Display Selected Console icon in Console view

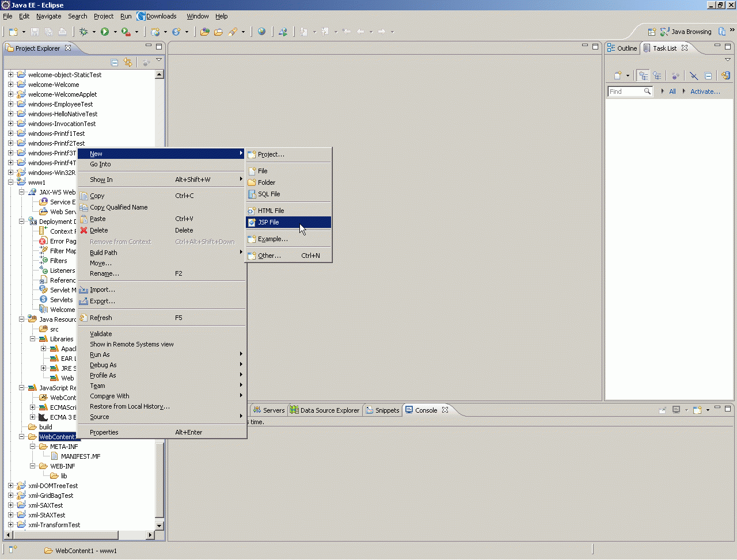(x=677, y=410)
